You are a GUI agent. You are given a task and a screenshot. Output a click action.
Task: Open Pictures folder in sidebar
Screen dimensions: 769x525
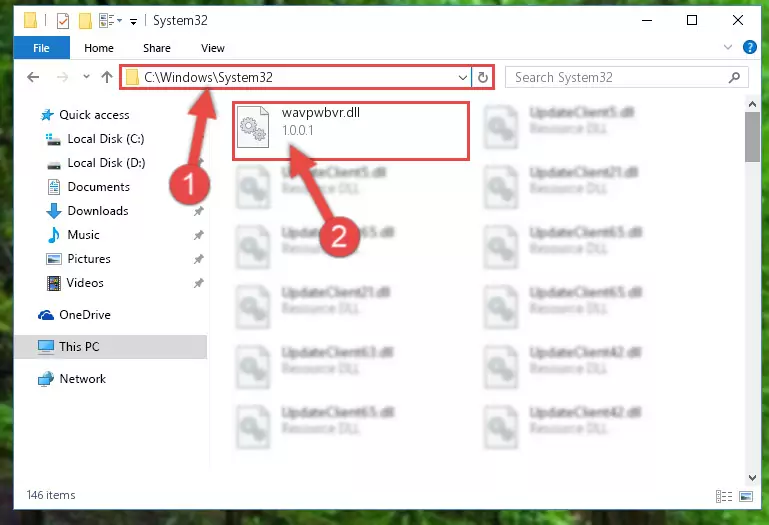(89, 259)
